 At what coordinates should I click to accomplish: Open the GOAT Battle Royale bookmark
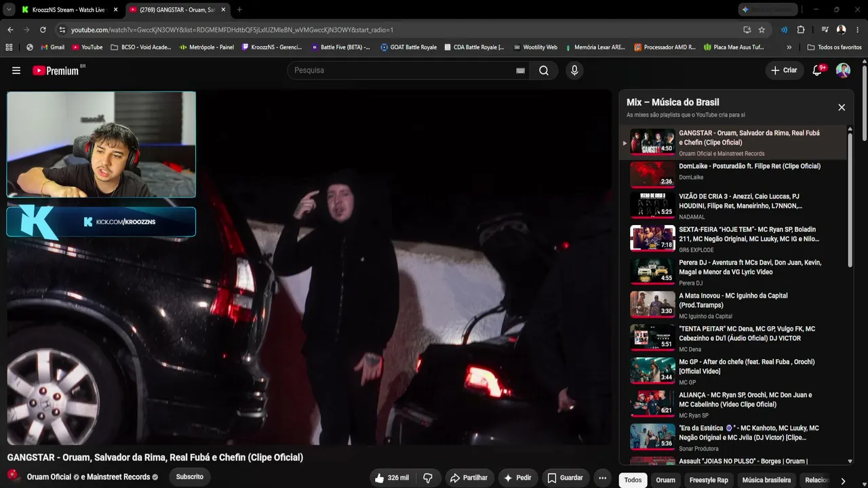coord(408,47)
